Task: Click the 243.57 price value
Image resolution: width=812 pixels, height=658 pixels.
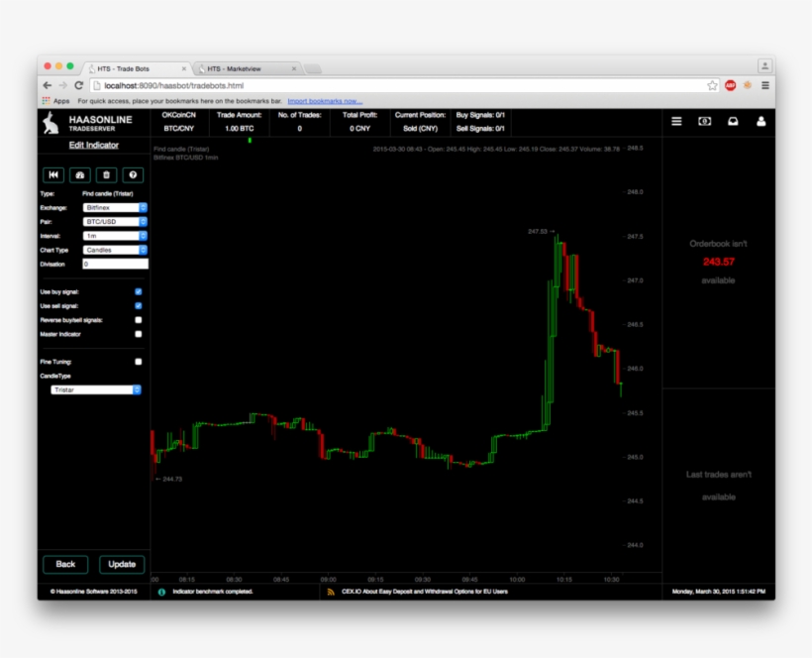Action: coord(719,262)
